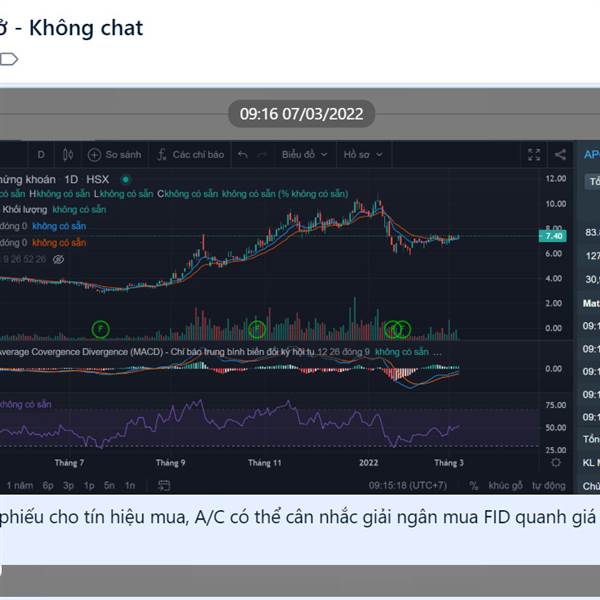Open Các chỉ báo indicators function icon
The width and height of the screenshot is (600, 600).
162,155
